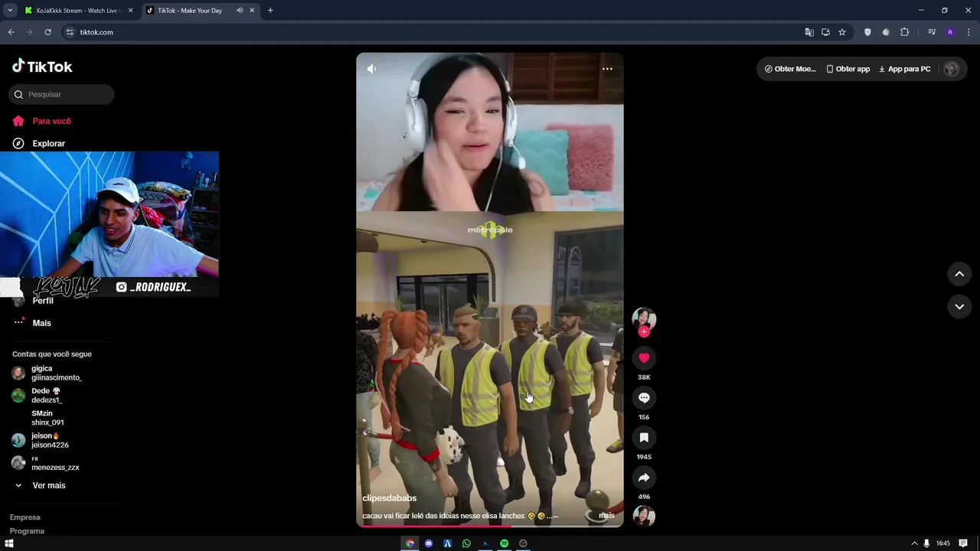Image resolution: width=980 pixels, height=551 pixels.
Task: Mute the TikTok video sound
Action: (x=371, y=69)
